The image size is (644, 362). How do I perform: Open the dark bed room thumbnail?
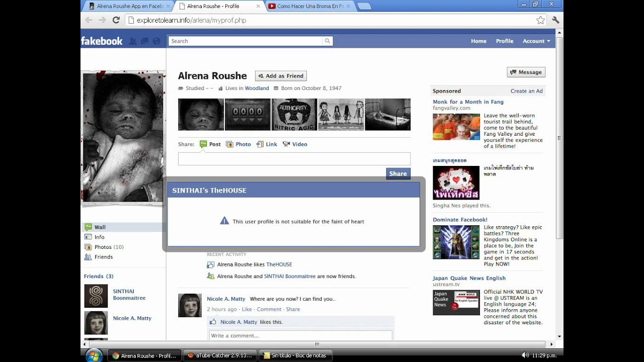(x=387, y=114)
